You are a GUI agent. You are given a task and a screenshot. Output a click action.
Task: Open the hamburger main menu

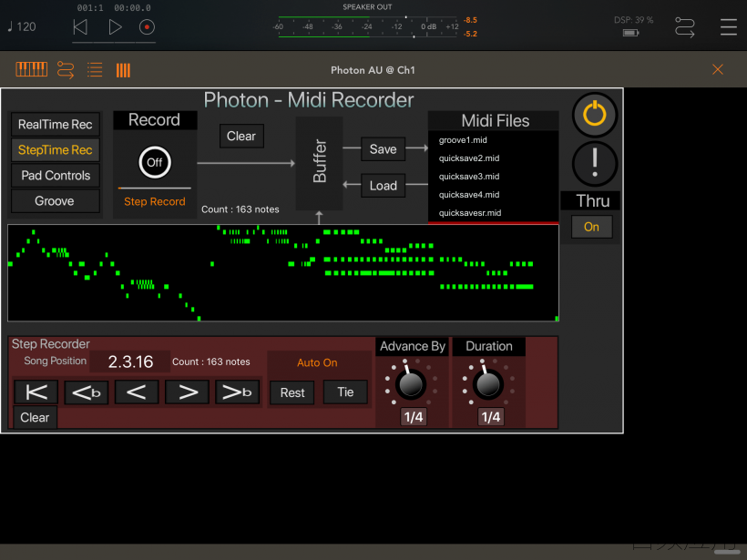pyautogui.click(x=729, y=27)
